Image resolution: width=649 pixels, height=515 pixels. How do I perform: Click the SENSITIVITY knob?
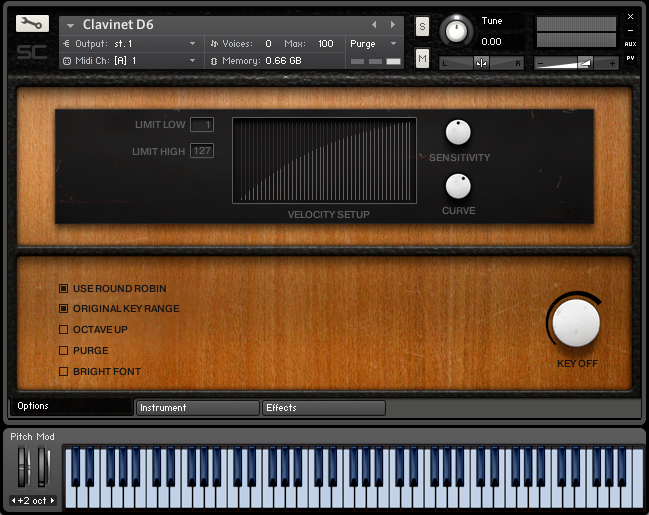[x=458, y=132]
